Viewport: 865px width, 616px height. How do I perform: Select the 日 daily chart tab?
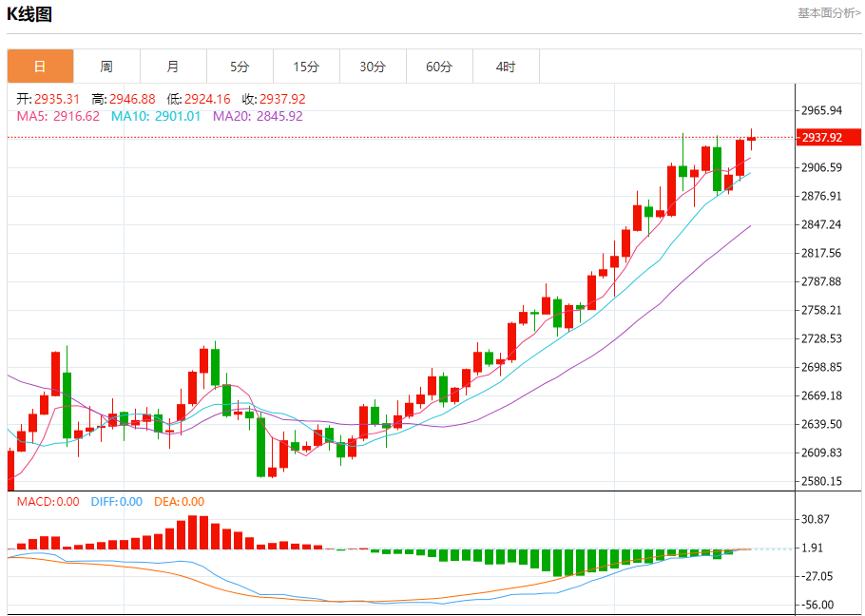tap(40, 67)
